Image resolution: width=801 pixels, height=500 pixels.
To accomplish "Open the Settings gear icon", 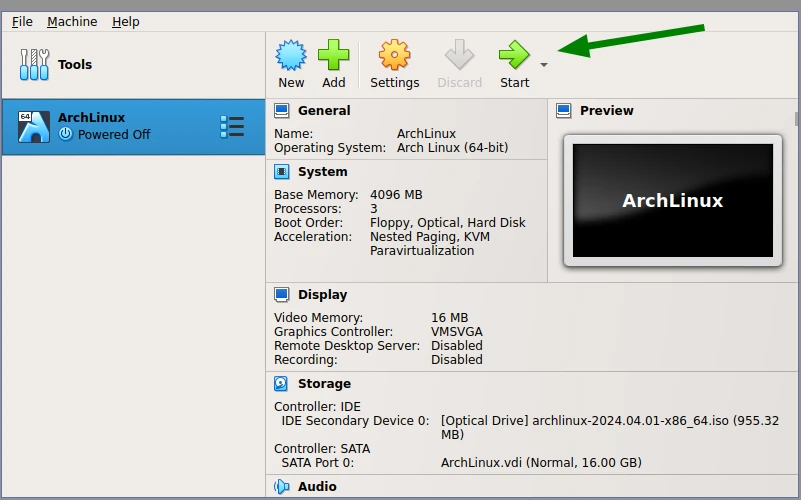I will click(394, 55).
